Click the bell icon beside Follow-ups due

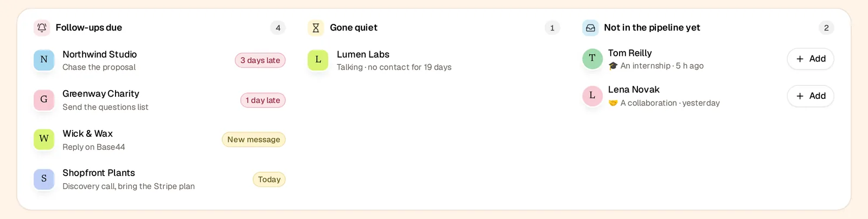(42, 28)
